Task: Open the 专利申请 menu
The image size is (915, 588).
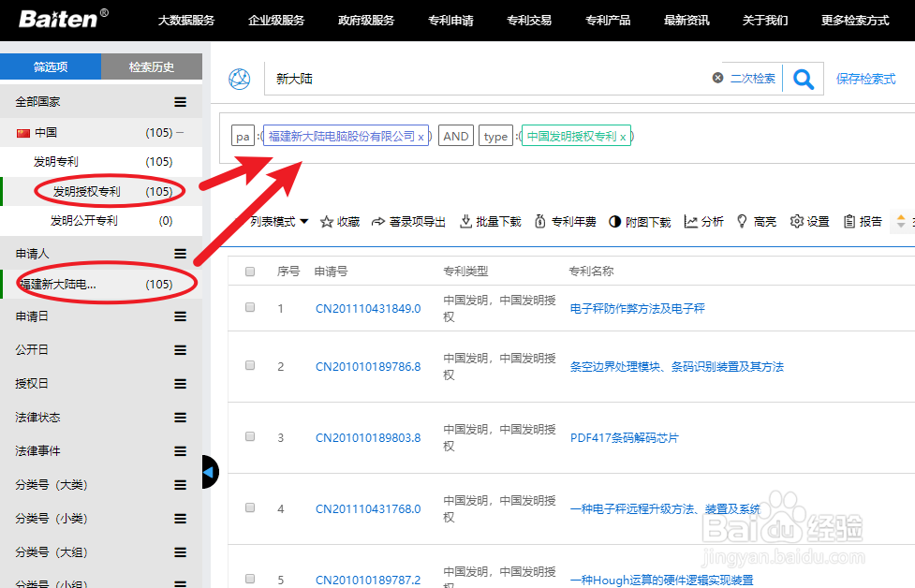Action: click(451, 21)
